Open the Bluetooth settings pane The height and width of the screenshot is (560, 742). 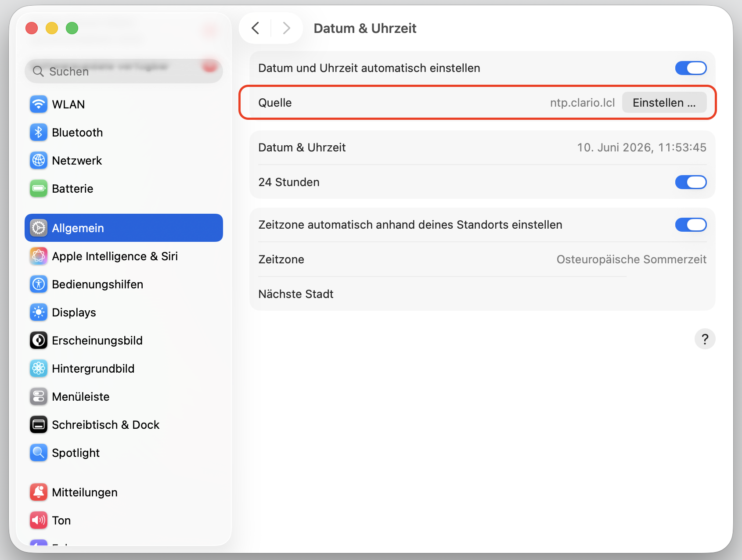(124, 133)
